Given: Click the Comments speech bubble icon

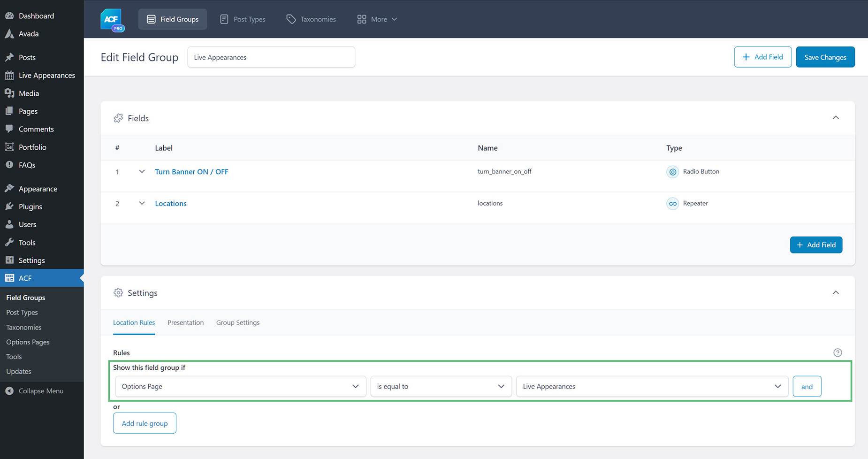Looking at the screenshot, I should pos(10,129).
